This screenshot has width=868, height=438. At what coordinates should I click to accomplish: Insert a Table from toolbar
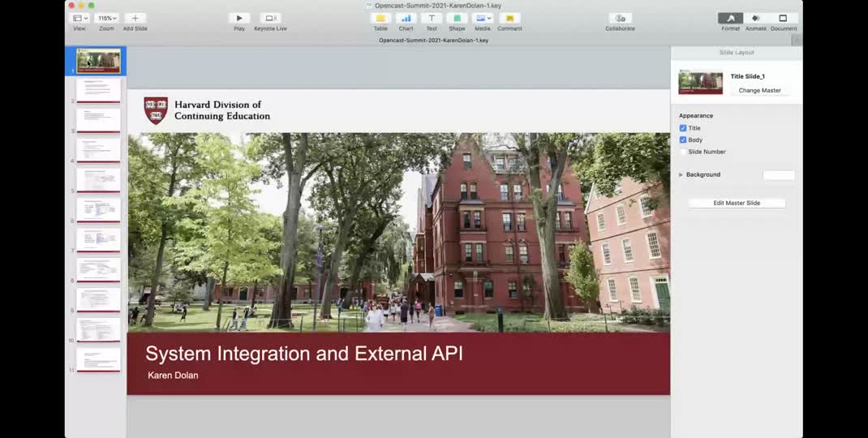[380, 19]
